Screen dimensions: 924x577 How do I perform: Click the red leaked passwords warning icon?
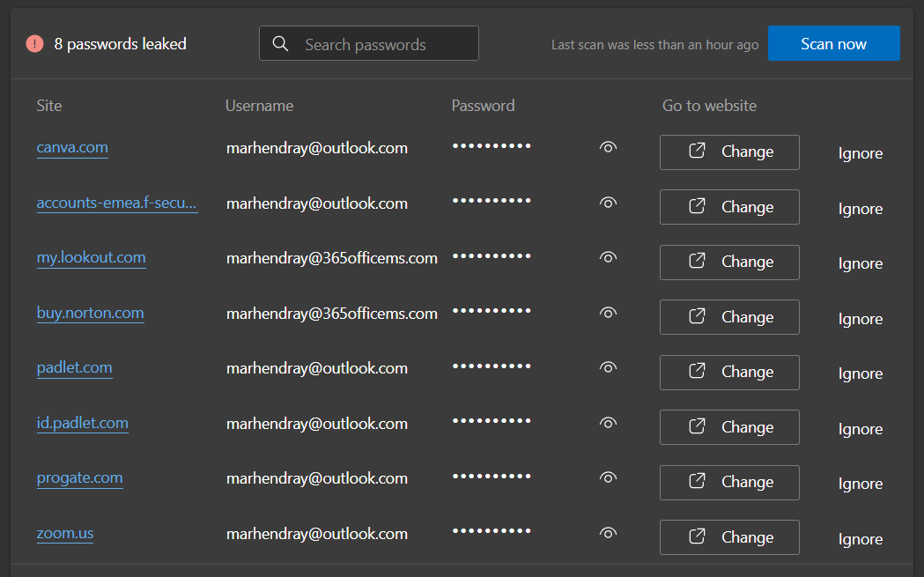tap(34, 44)
